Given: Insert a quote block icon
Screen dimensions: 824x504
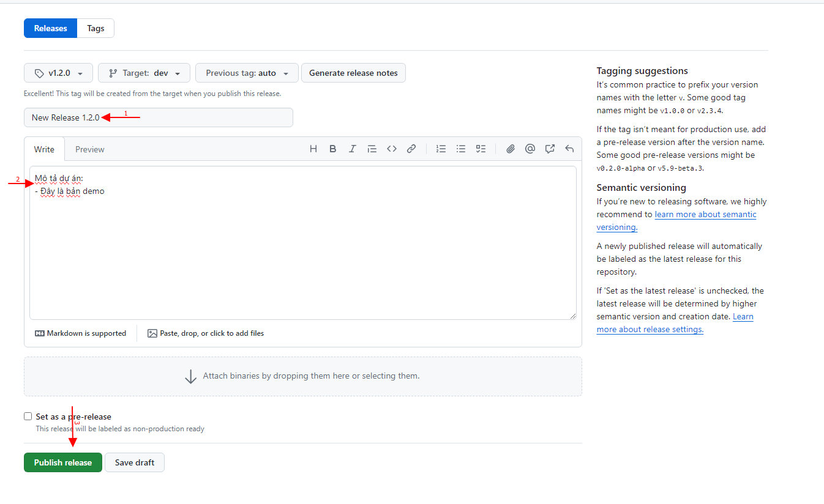Looking at the screenshot, I should pos(372,149).
